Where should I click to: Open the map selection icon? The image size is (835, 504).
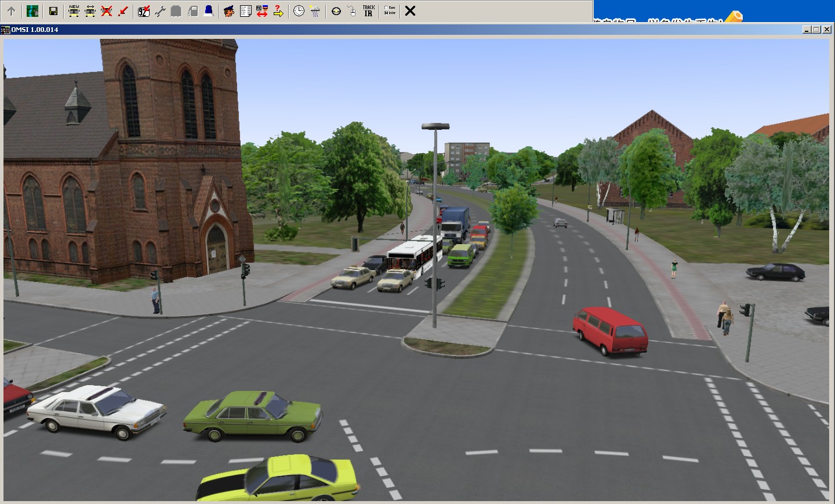[x=32, y=11]
